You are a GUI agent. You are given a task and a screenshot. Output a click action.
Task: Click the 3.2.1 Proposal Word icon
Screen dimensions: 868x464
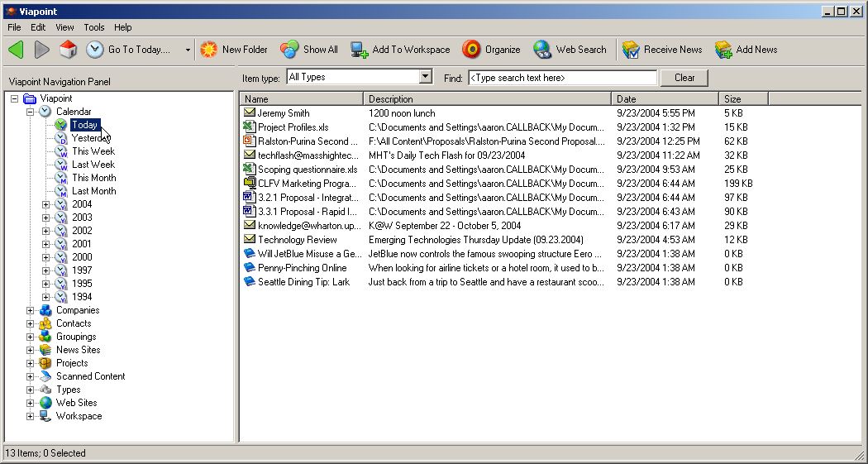pyautogui.click(x=250, y=197)
